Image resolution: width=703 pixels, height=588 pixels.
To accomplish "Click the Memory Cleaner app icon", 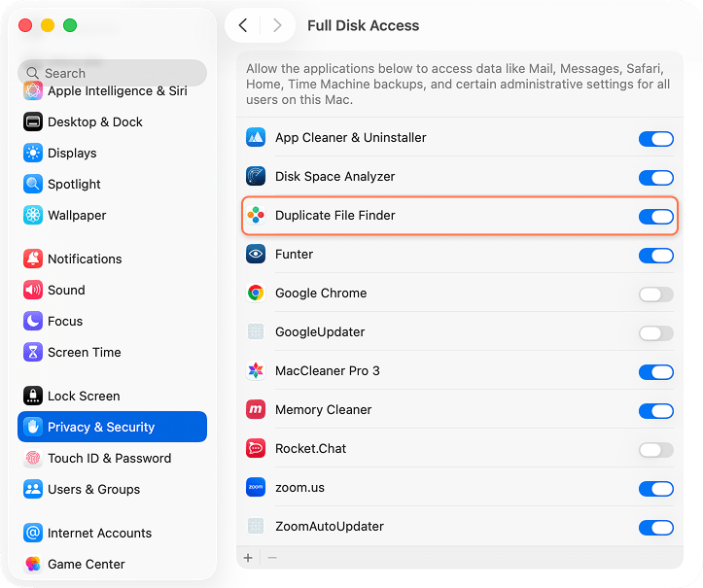I will tap(256, 410).
